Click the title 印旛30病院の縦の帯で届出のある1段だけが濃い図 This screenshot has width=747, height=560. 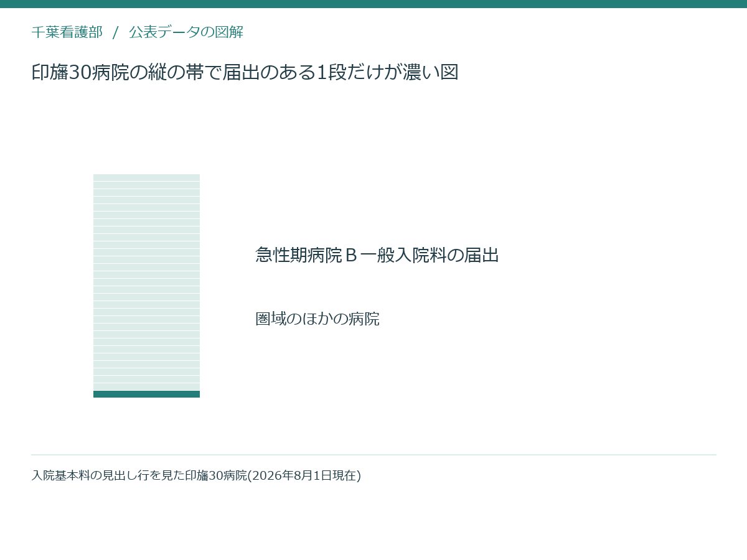[x=245, y=72]
